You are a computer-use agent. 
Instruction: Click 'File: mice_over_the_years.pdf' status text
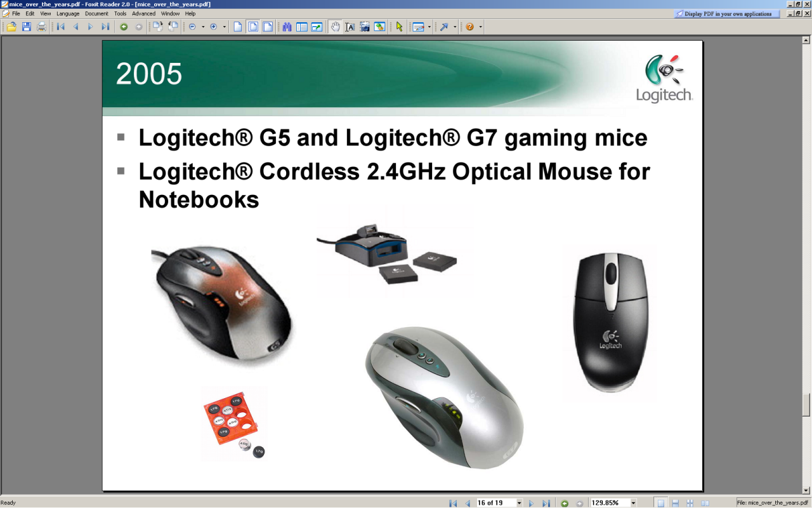(x=773, y=503)
